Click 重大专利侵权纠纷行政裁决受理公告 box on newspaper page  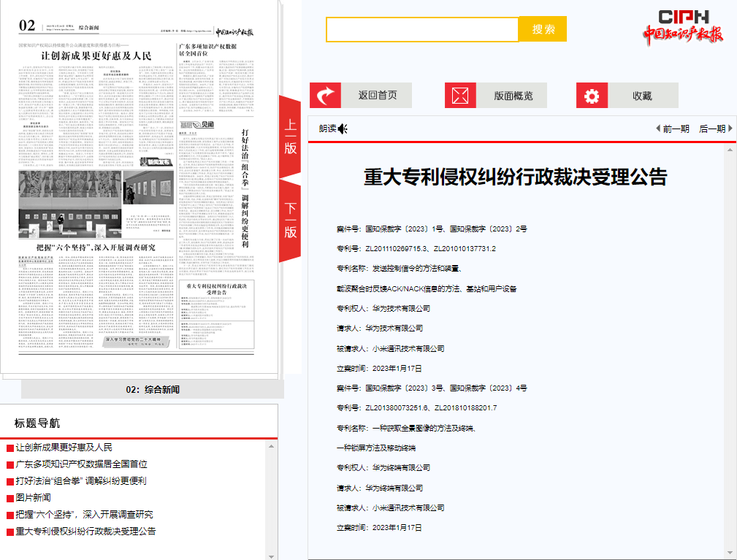point(217,314)
